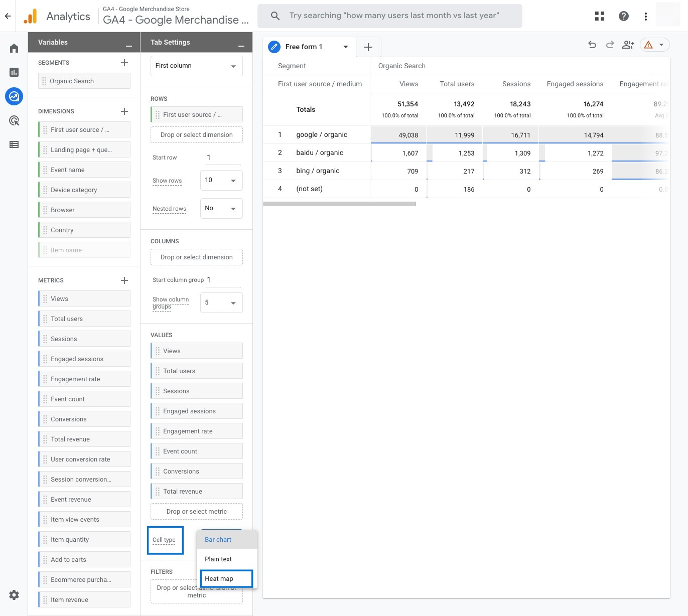
Task: Click the Views column header
Action: [x=408, y=84]
